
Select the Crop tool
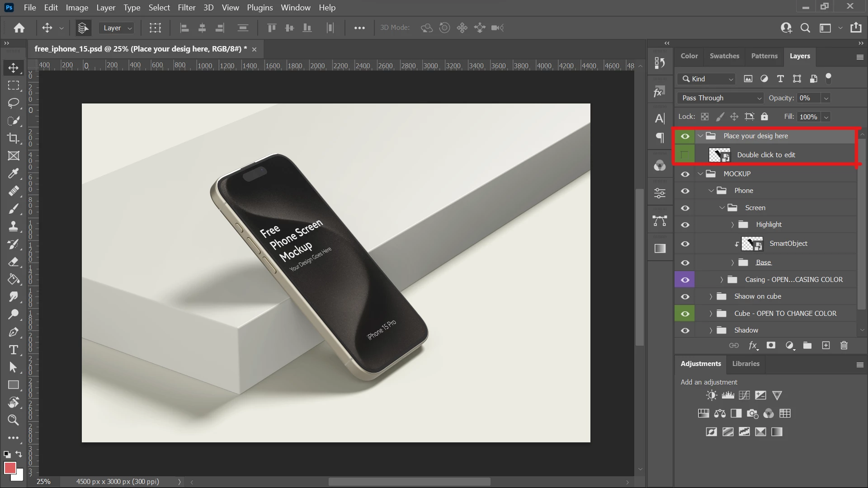point(13,138)
